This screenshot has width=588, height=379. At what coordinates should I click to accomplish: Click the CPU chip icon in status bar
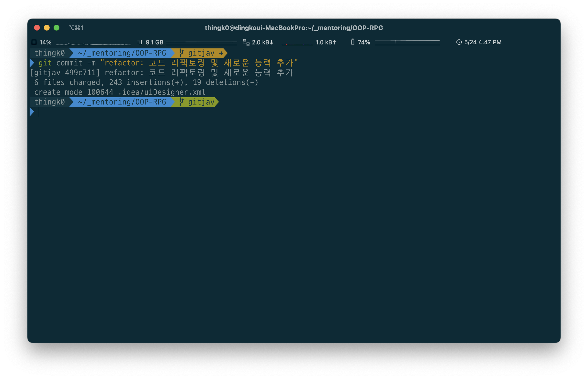point(34,42)
